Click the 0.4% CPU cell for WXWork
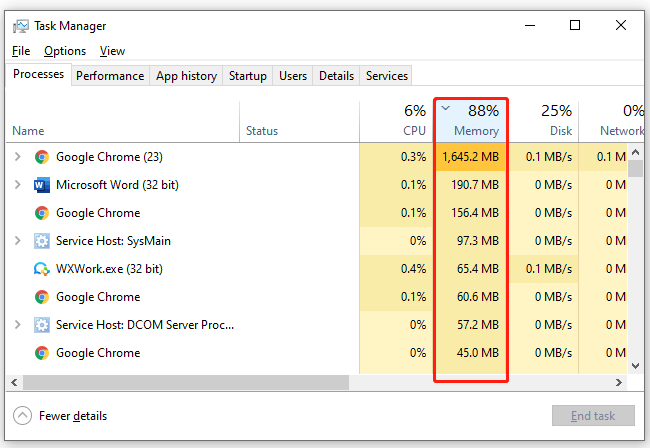 point(396,269)
